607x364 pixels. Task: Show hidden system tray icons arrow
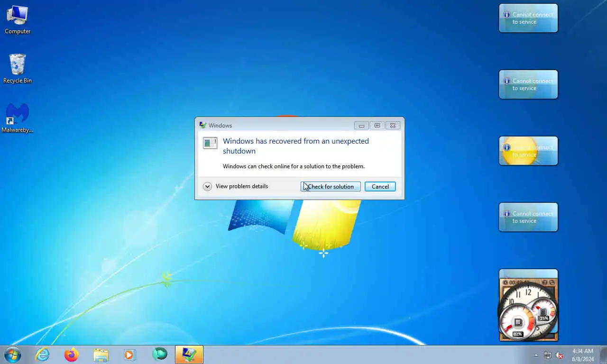tap(536, 355)
